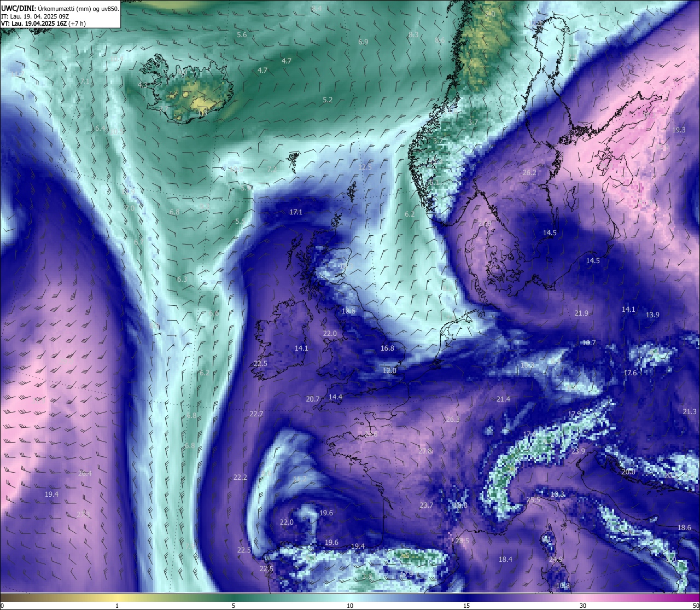Screen dimensions: 700x610
Task: Click the 12.0 value over southeast England
Action: click(389, 370)
